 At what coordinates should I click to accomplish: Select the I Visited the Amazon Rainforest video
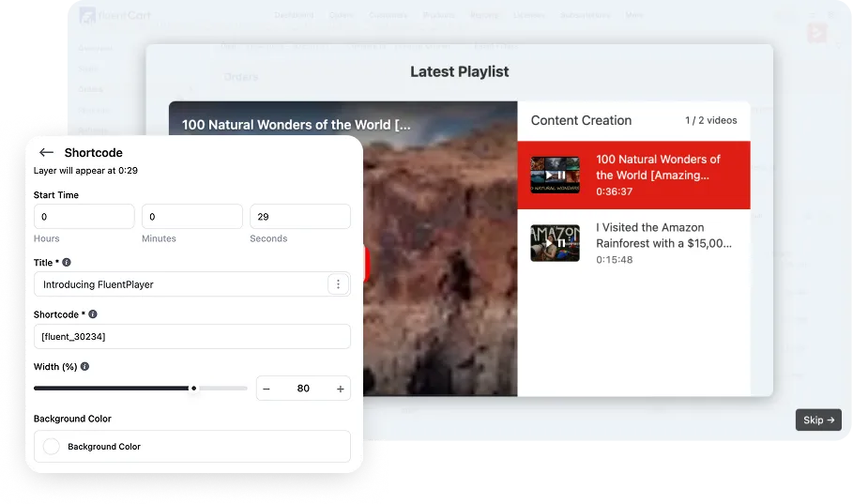[x=663, y=236]
